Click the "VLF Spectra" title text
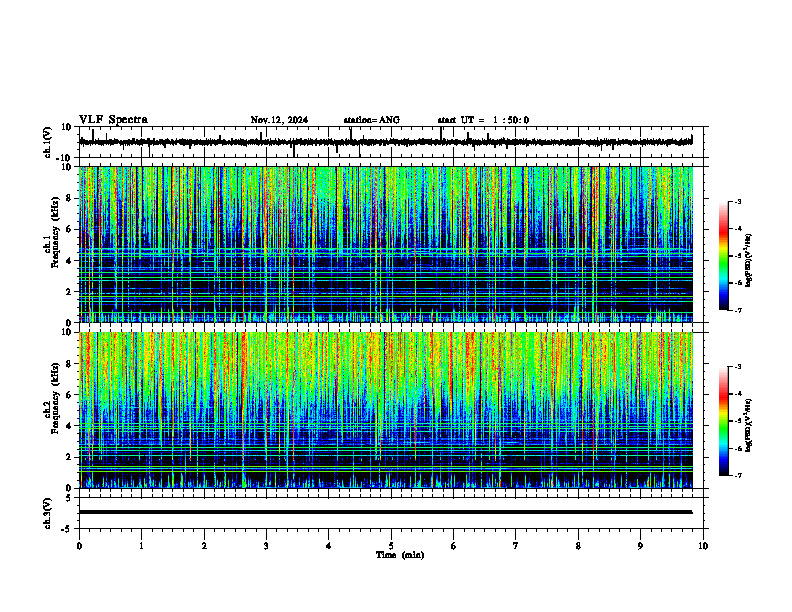The height and width of the screenshot is (612, 792). click(113, 120)
